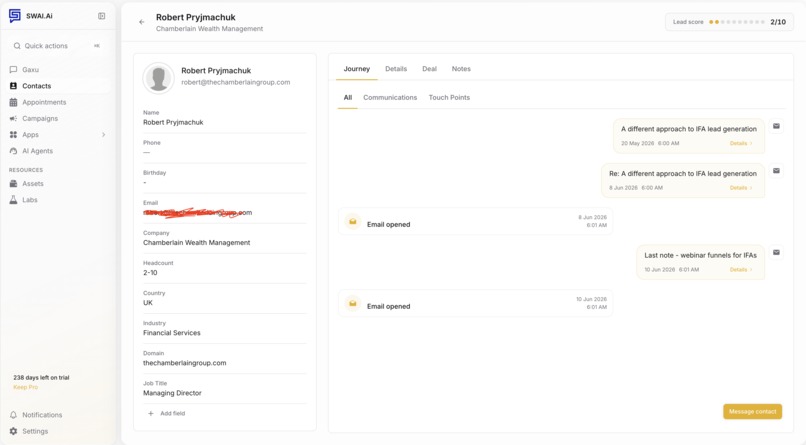Screen dimensions: 806x445
Task: Click mail icon beside 'Re: A different approach' message
Action: coord(776,171)
